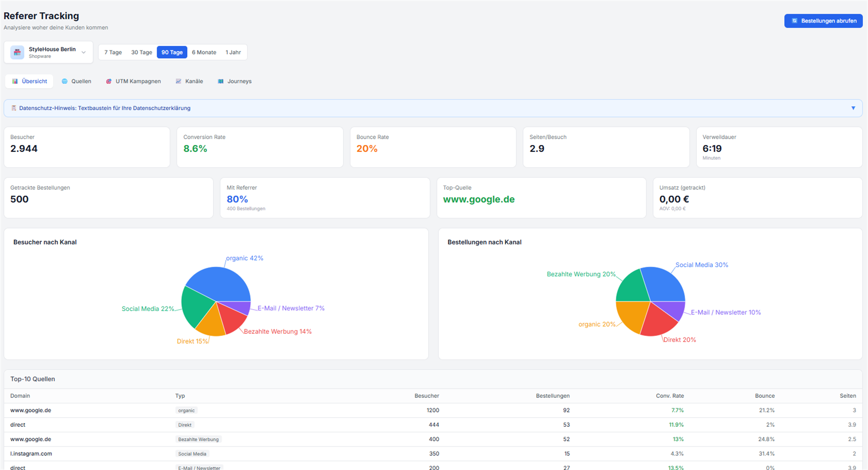
Task: Click the Quellen globe icon
Action: click(x=65, y=81)
